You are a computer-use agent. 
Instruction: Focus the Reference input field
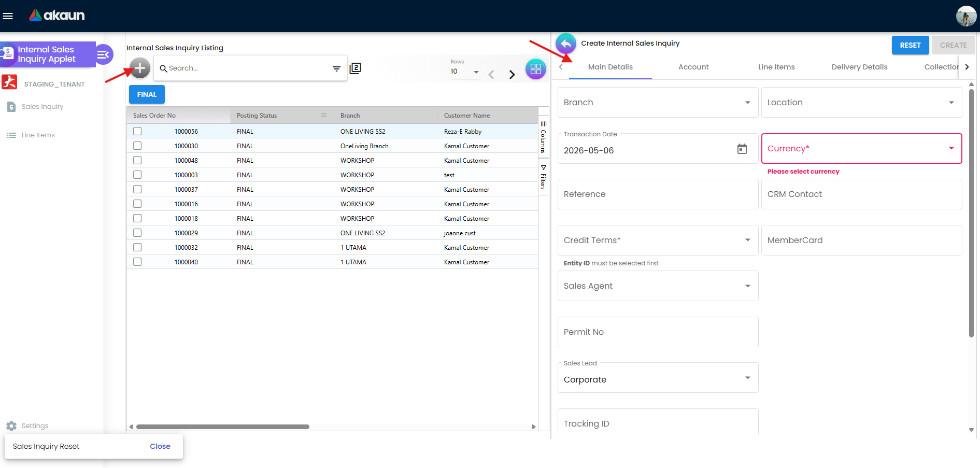[658, 194]
